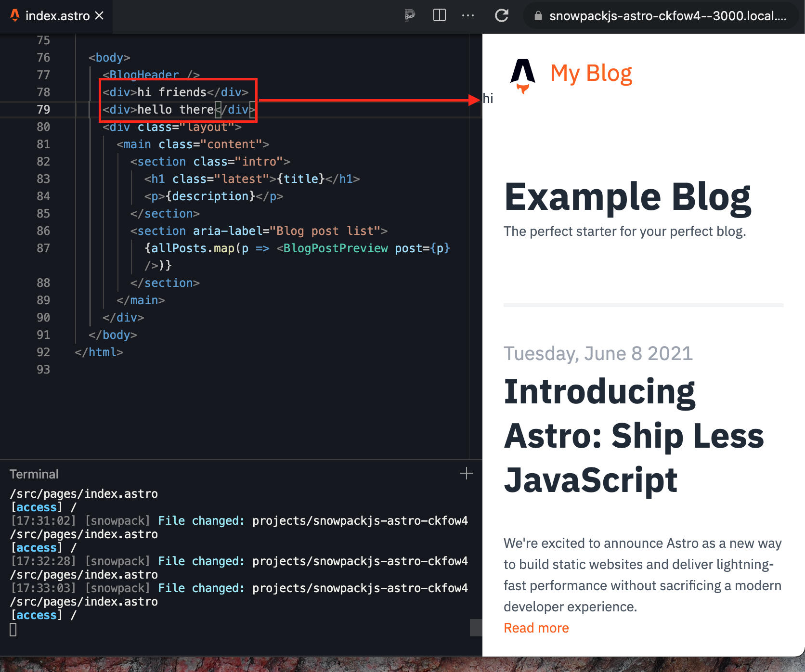Open the Introducing Astro post heading
Screen dimensions: 805x672
pos(633,436)
